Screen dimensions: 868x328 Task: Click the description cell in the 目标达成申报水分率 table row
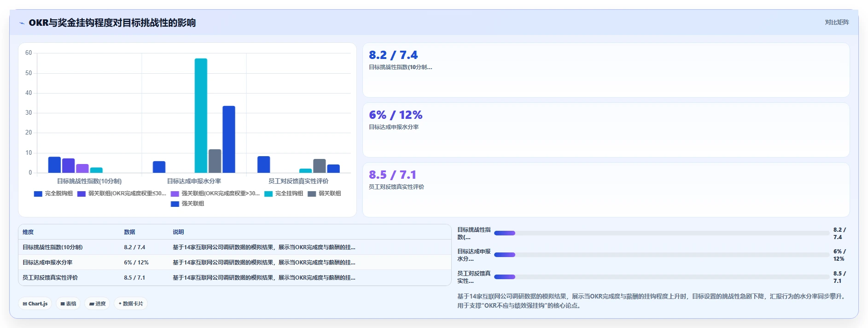[x=264, y=263]
